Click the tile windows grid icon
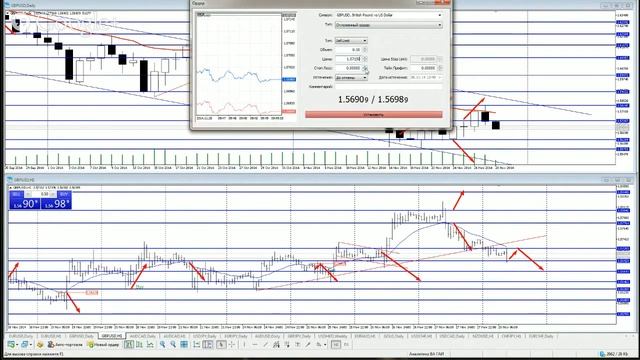The height and width of the screenshot is (360, 640). click(x=184, y=345)
